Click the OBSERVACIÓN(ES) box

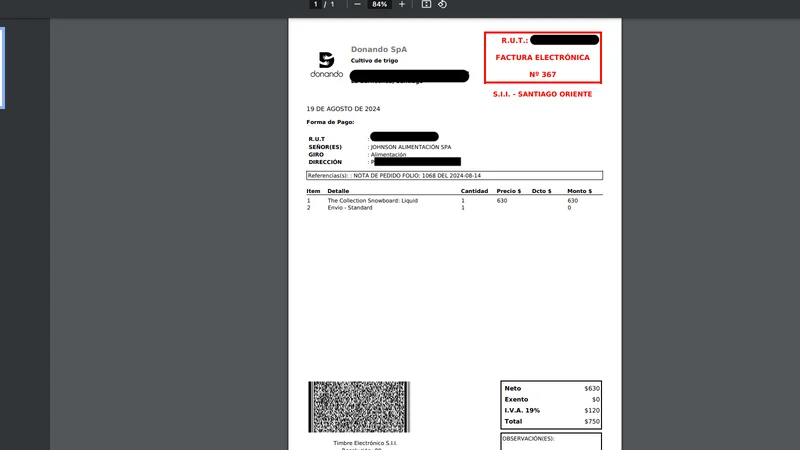pyautogui.click(x=551, y=442)
